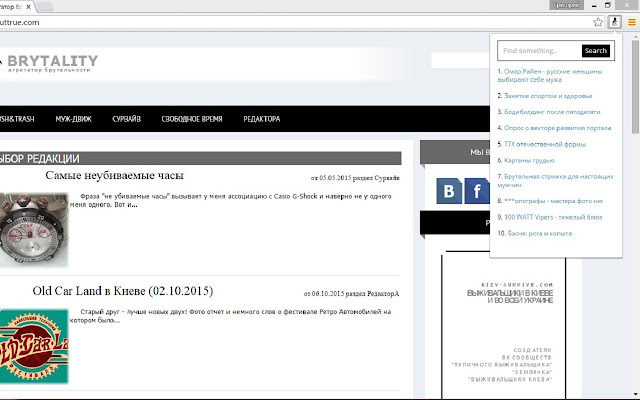This screenshot has height=400, width=640.
Task: Click the browser address bar URL
Action: click(x=20, y=22)
